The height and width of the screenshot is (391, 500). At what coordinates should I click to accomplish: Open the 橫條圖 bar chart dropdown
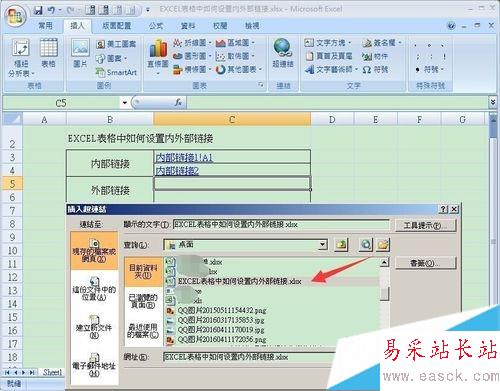(x=193, y=69)
